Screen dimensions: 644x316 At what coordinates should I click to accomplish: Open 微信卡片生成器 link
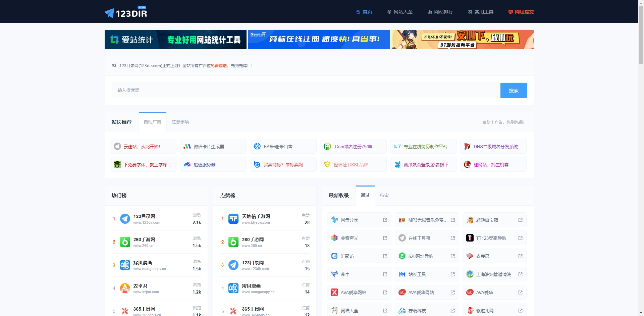pos(209,147)
